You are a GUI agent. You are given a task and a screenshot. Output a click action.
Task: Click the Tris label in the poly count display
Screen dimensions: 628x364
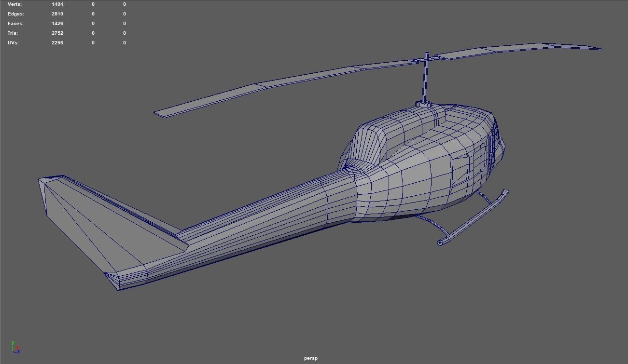point(13,33)
